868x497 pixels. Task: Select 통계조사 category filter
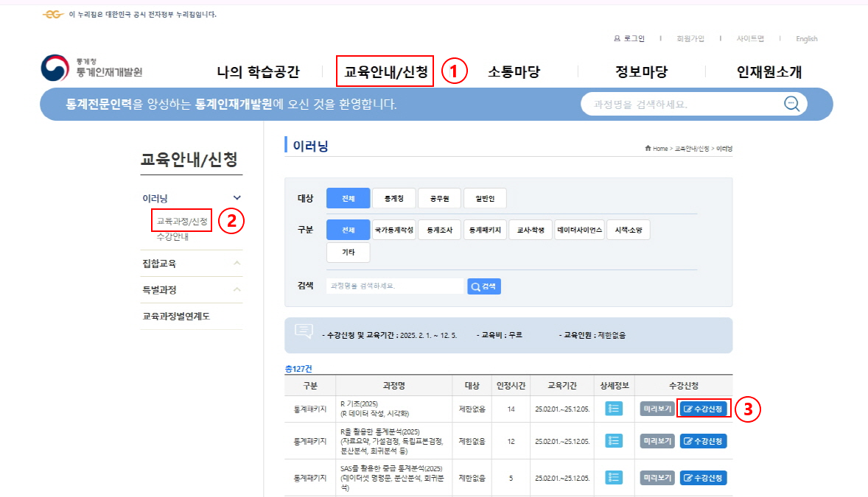click(440, 230)
